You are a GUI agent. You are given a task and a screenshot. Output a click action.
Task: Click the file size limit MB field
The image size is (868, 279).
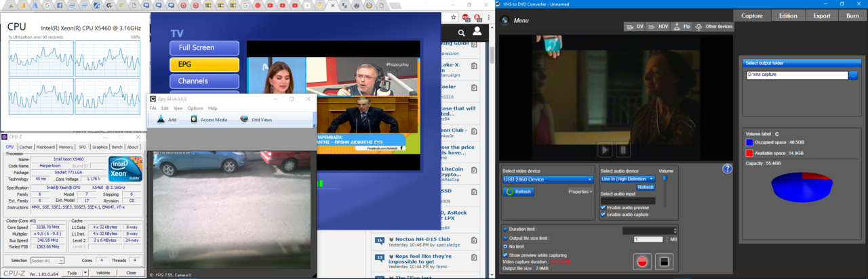(648, 239)
